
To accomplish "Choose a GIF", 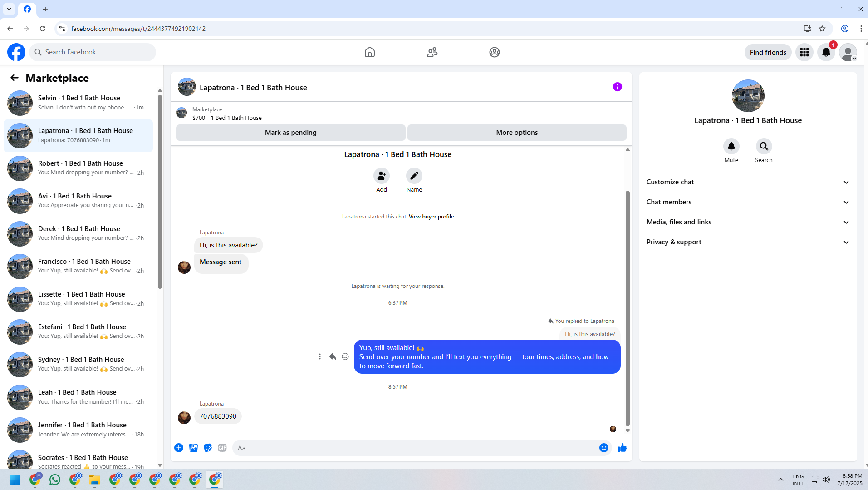I will 222,448.
